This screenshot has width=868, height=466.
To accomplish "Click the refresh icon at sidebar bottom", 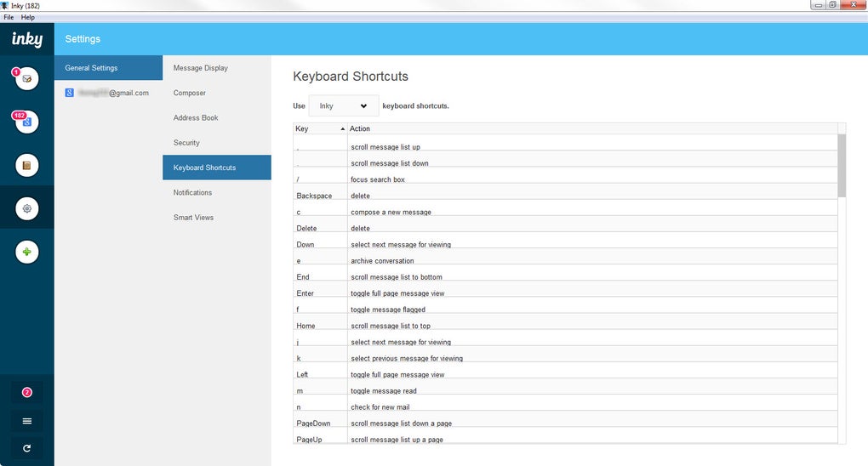I will (x=27, y=447).
